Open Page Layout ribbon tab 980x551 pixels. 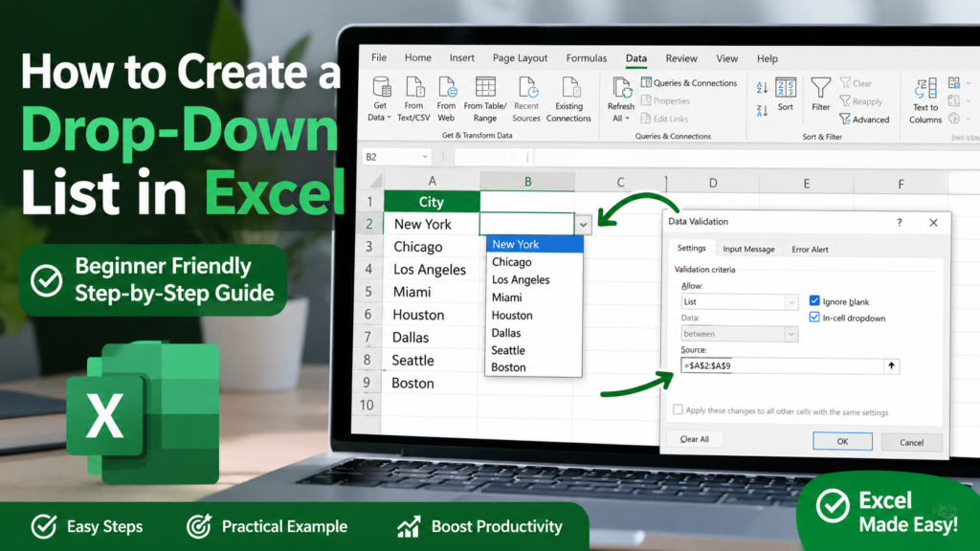point(520,58)
